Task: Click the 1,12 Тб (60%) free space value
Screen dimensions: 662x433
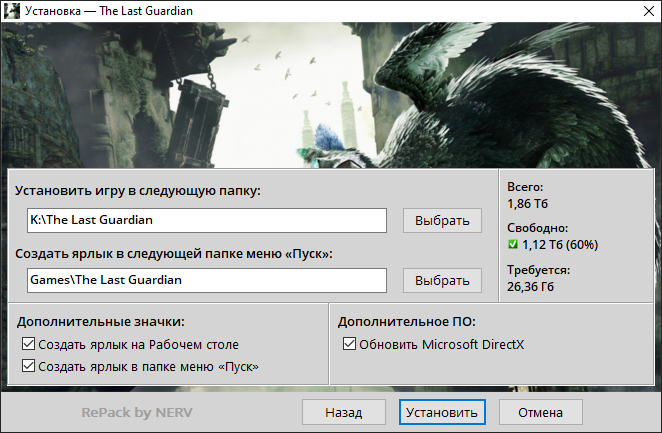Action: coord(560,245)
